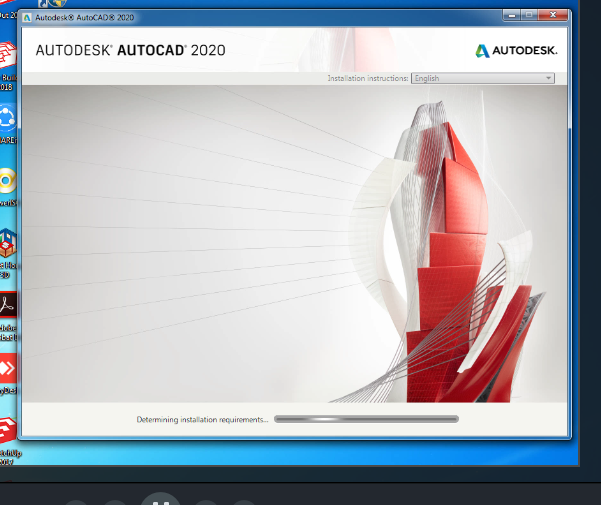Select the Sweet Home 3D desktop icon

coord(8,243)
